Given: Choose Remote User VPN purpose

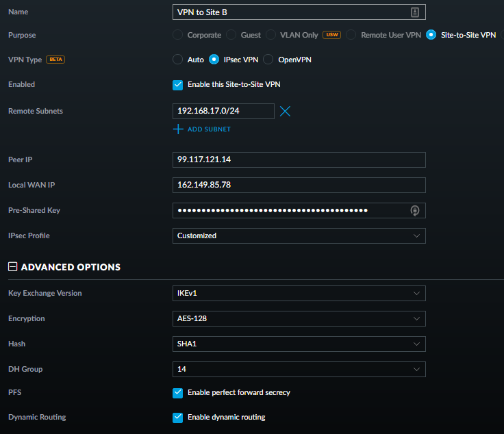Looking at the screenshot, I should tap(351, 35).
